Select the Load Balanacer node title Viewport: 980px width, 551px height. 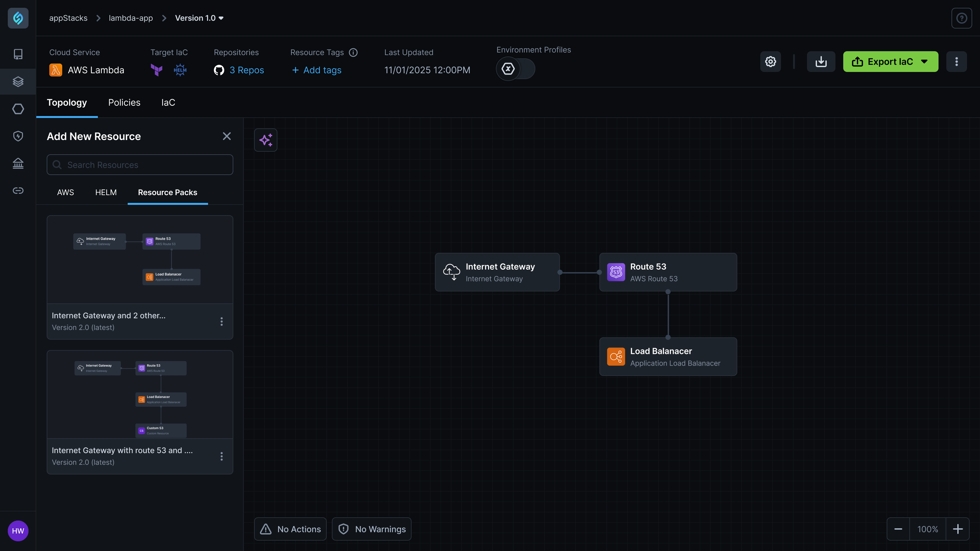pyautogui.click(x=661, y=351)
